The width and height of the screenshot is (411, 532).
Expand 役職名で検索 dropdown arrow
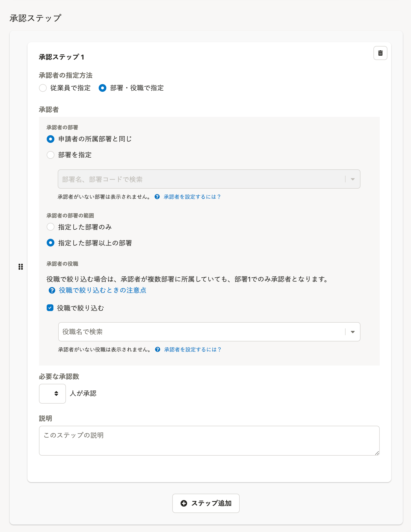353,332
